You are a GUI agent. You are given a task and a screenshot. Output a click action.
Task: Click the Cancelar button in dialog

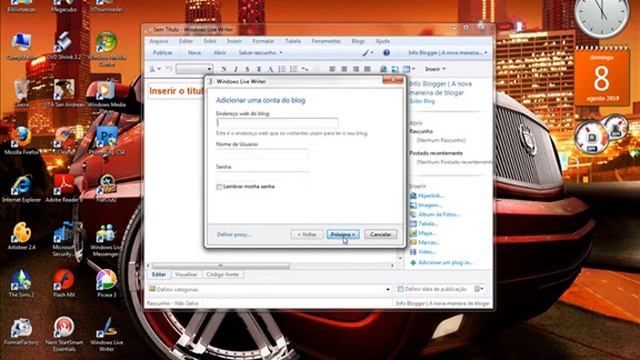point(380,234)
